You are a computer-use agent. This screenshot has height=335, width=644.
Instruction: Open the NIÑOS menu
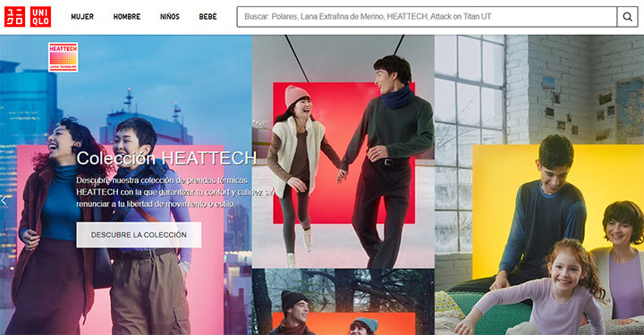(x=170, y=17)
